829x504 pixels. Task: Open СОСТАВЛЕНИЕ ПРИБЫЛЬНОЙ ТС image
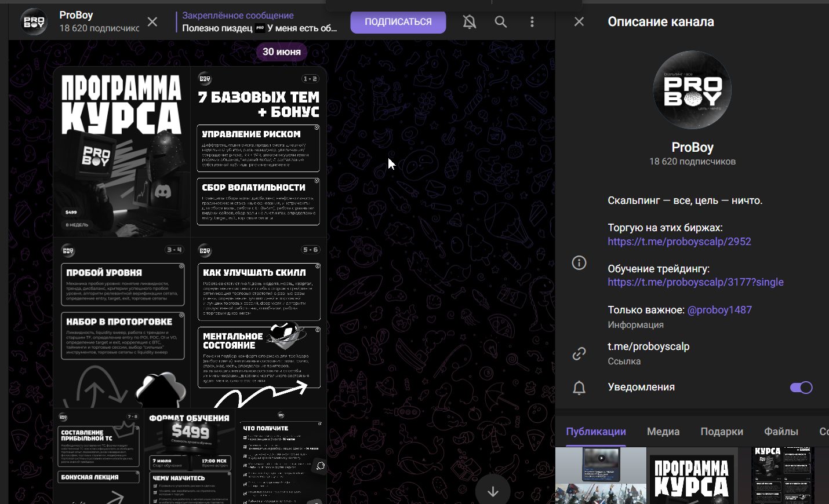tap(98, 456)
